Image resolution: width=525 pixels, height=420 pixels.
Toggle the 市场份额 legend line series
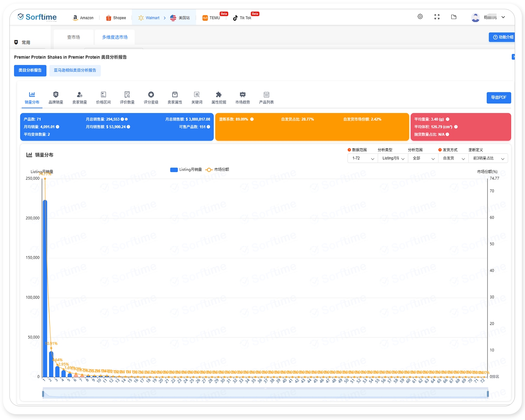coord(217,170)
